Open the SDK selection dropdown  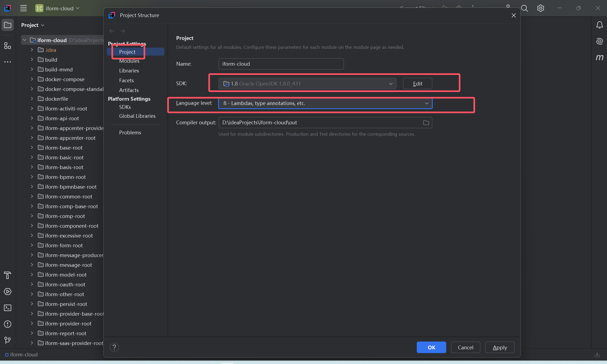click(x=307, y=84)
